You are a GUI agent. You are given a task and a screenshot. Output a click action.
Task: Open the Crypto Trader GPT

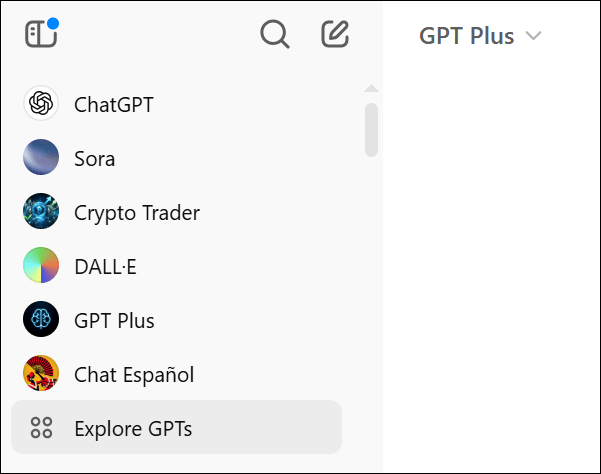[x=137, y=212]
